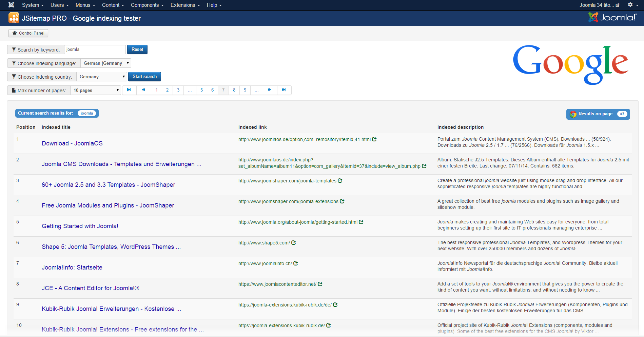644x337 pixels.
Task: Open external link icon for kubik-rubik.de/de/ URL
Action: tap(335, 305)
